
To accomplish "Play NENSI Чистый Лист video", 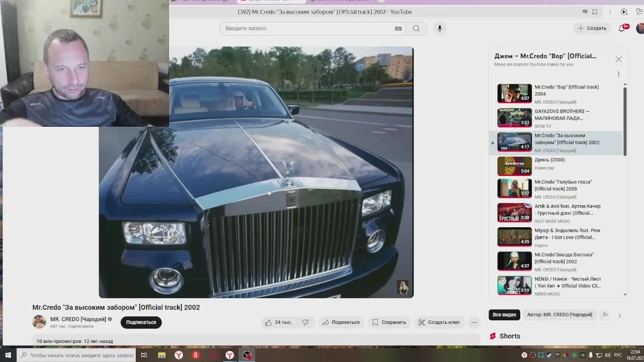I will click(556, 285).
